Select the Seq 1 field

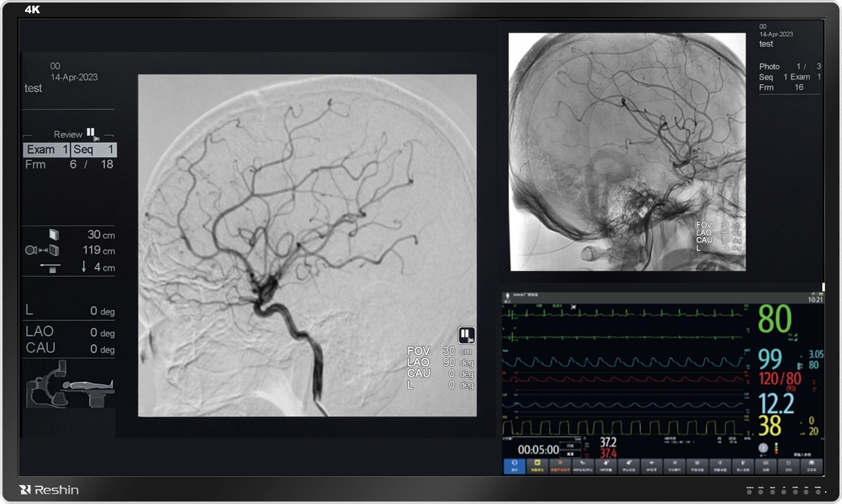(93, 150)
